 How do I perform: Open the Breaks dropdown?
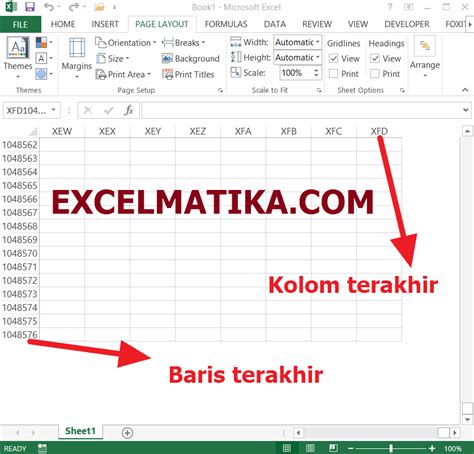point(183,43)
